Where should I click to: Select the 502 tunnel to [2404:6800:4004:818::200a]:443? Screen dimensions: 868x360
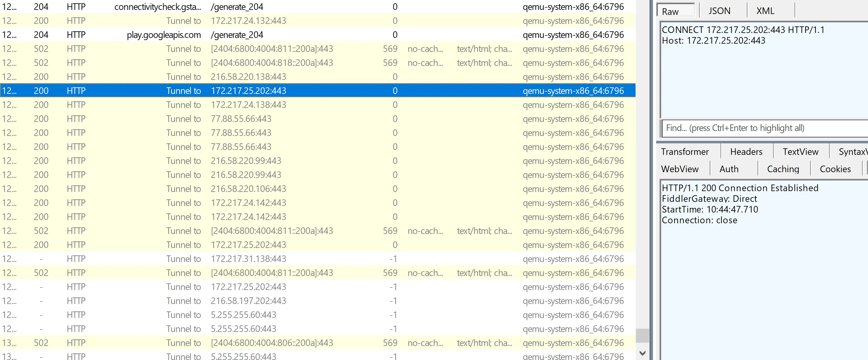pos(272,63)
